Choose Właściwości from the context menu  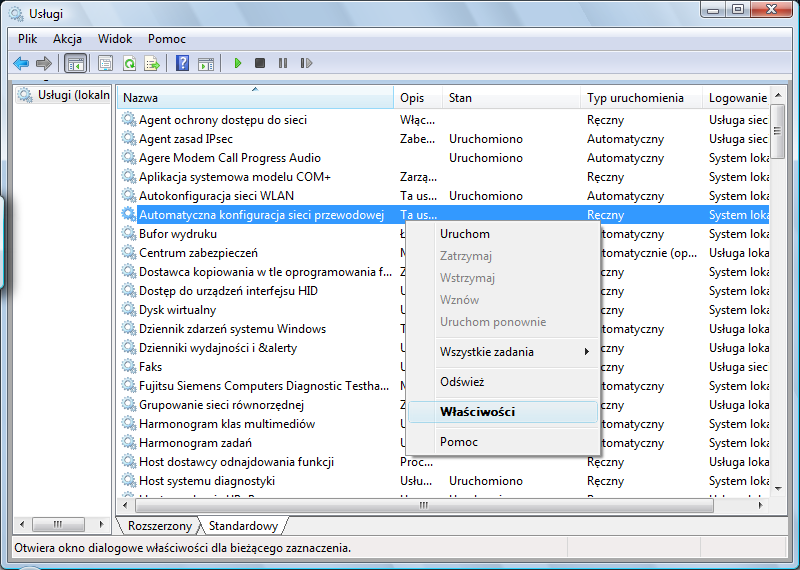point(477,412)
